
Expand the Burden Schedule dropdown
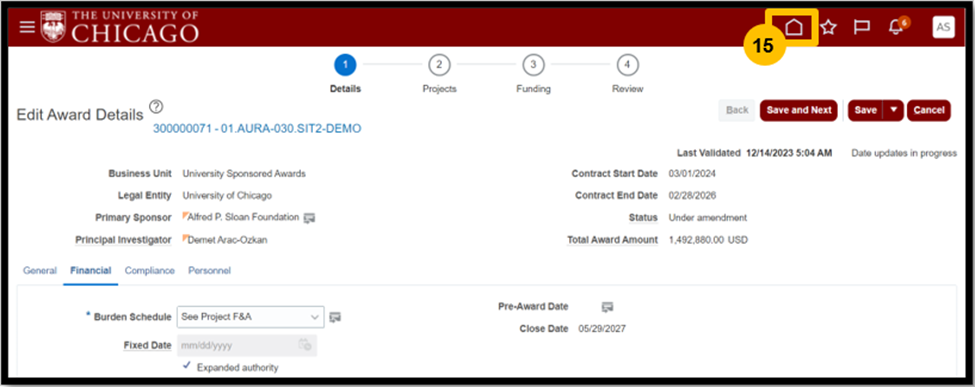pyautogui.click(x=314, y=317)
